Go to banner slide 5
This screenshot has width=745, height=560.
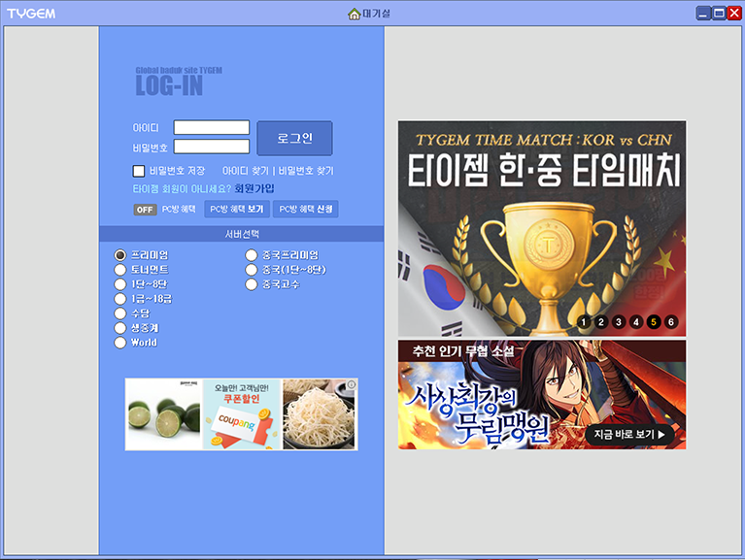point(654,322)
